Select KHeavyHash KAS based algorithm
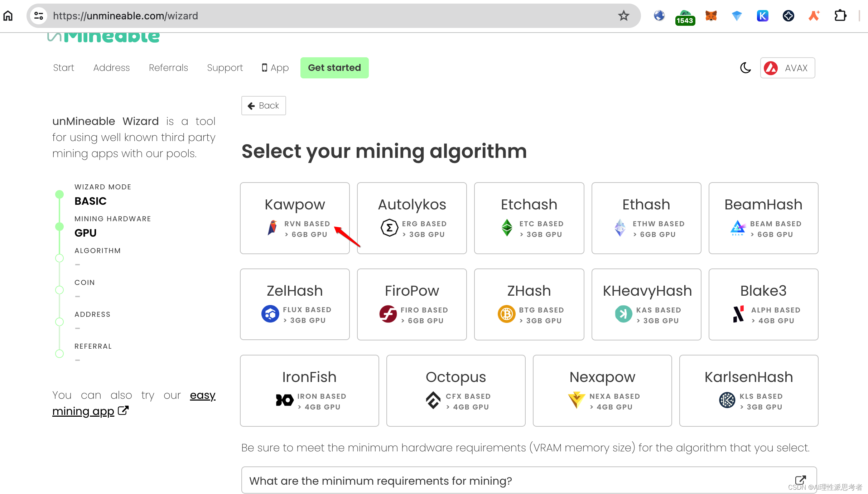Screen dimensions: 868x494 point(646,304)
